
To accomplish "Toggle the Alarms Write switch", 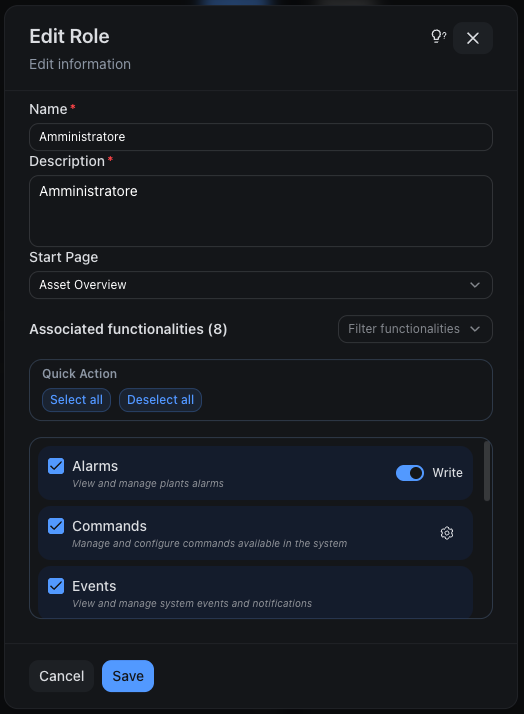I will click(410, 473).
